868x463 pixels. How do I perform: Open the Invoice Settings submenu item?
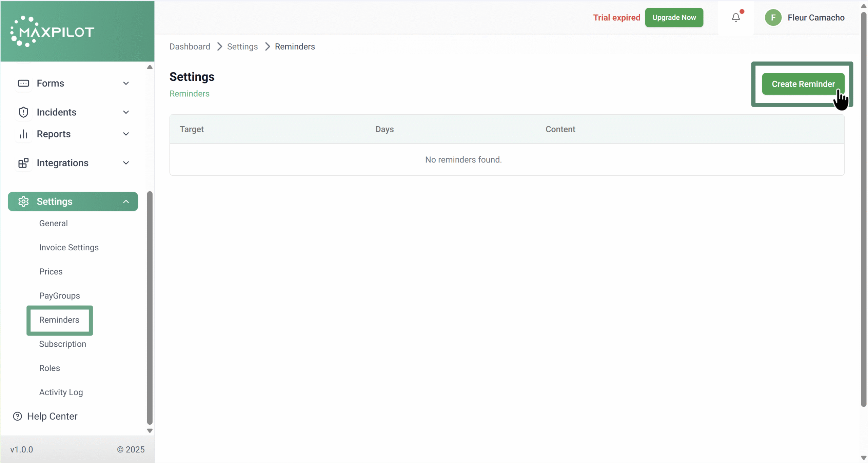69,248
